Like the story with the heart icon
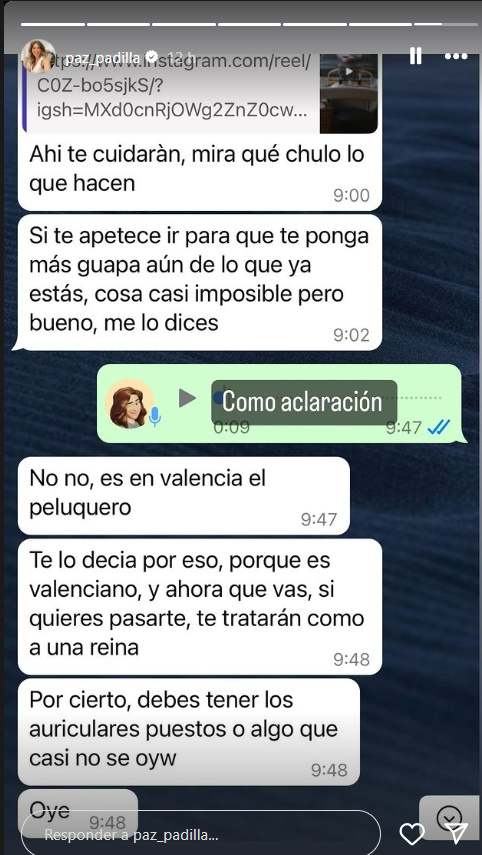The width and height of the screenshot is (482, 855). click(x=412, y=834)
